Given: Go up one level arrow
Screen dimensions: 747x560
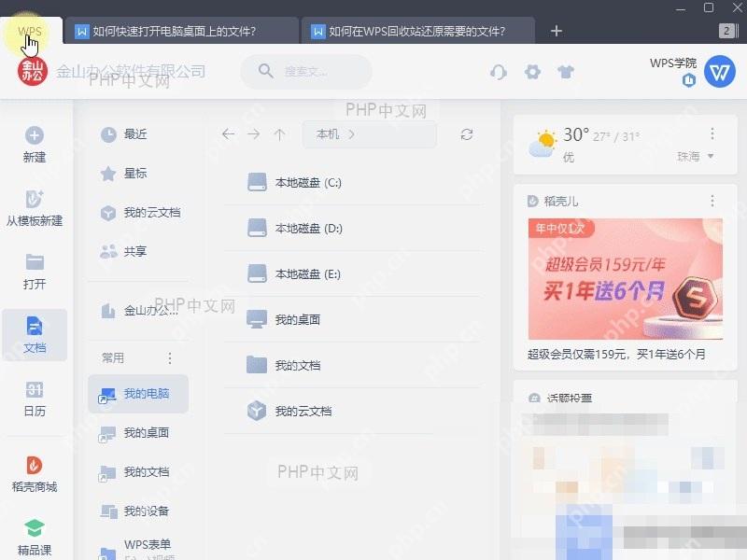Looking at the screenshot, I should pyautogui.click(x=279, y=134).
